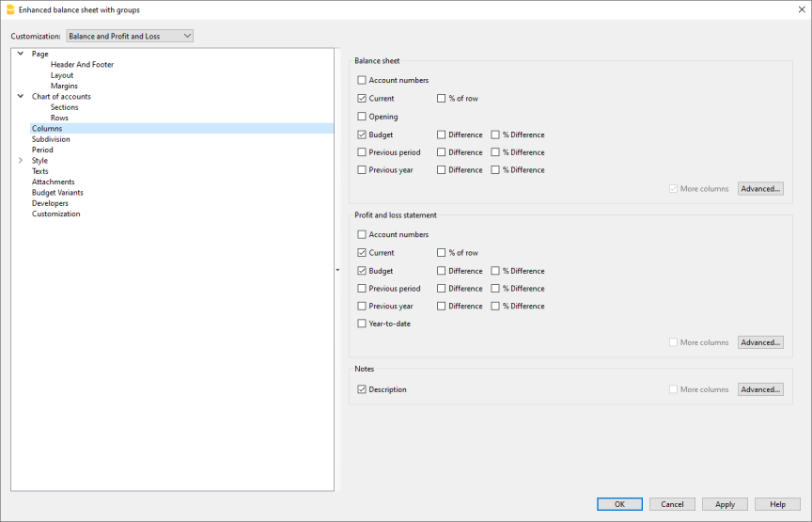
Task: Open Profit and loss Advanced settings
Action: click(760, 342)
